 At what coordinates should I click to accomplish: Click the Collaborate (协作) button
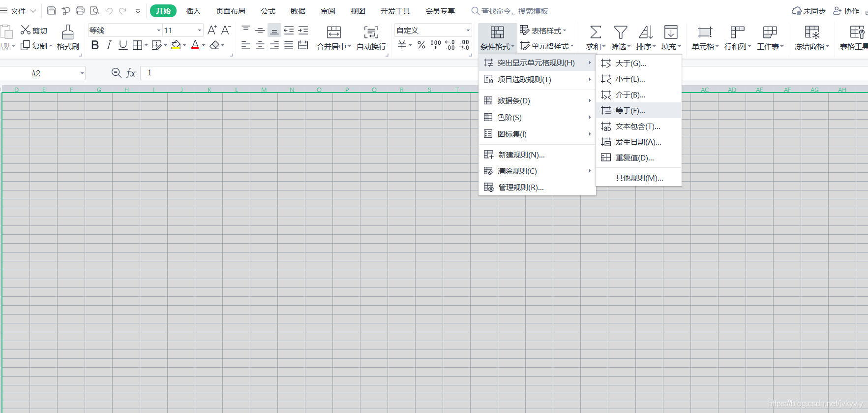pyautogui.click(x=846, y=11)
